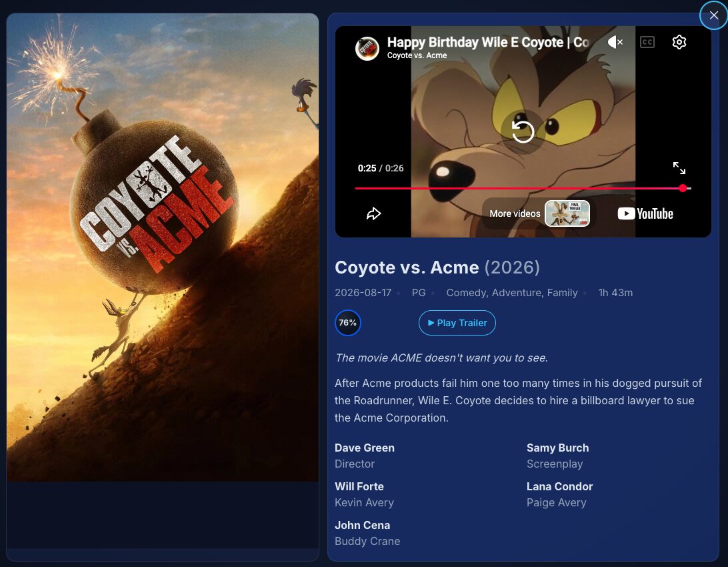Click the Coyote vs. Acme channel name

tap(417, 55)
